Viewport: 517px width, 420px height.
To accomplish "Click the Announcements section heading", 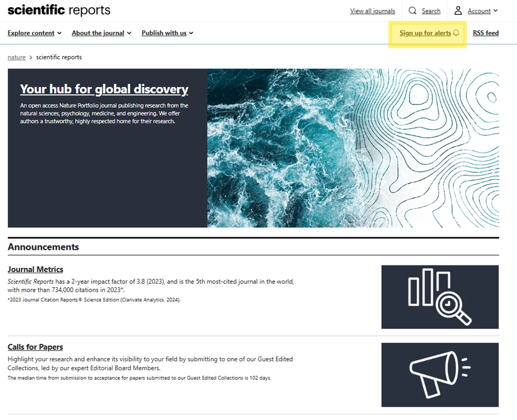I will click(43, 247).
